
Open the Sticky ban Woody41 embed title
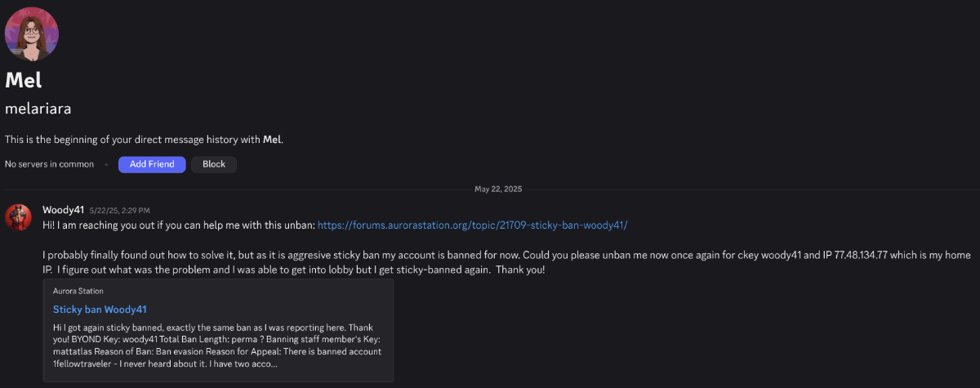(100, 310)
